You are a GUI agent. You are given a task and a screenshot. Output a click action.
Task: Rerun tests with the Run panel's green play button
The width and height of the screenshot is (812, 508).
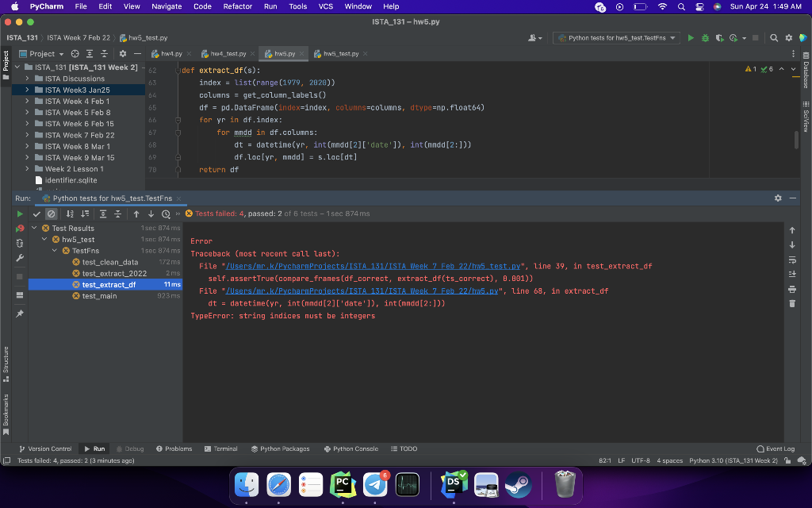point(20,214)
